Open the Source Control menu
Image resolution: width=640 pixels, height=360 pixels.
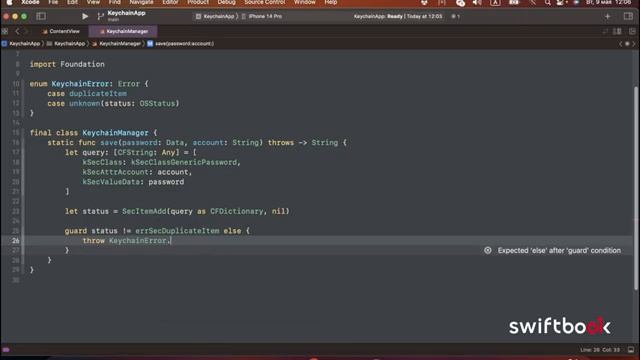click(x=264, y=2)
